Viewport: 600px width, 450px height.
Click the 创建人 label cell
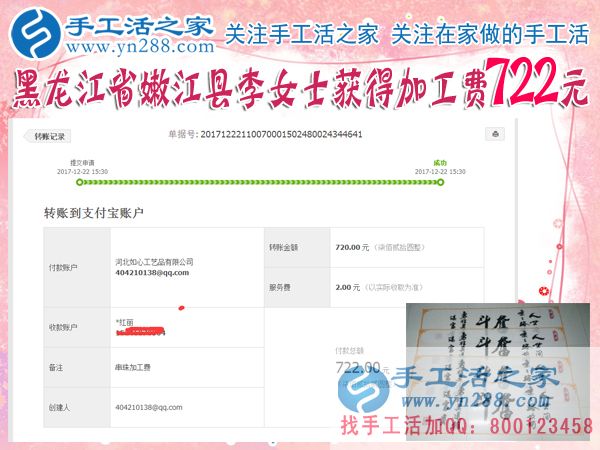click(x=77, y=408)
